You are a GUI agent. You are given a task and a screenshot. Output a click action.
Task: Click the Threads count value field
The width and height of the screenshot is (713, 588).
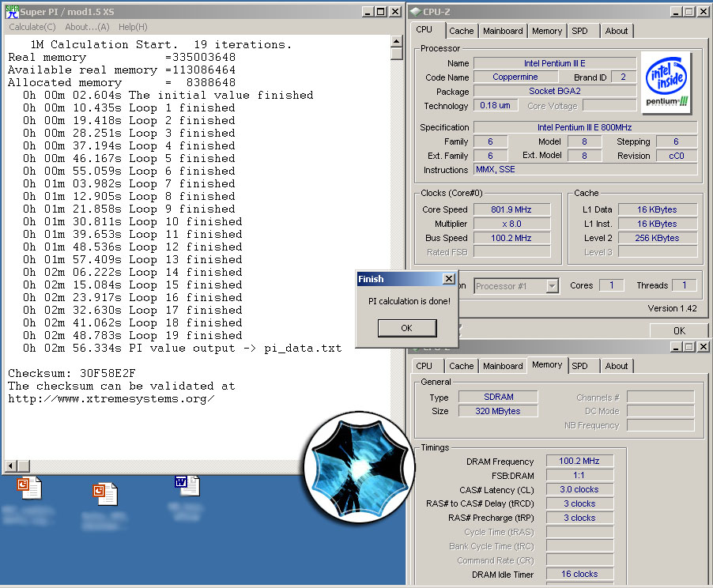tap(684, 285)
